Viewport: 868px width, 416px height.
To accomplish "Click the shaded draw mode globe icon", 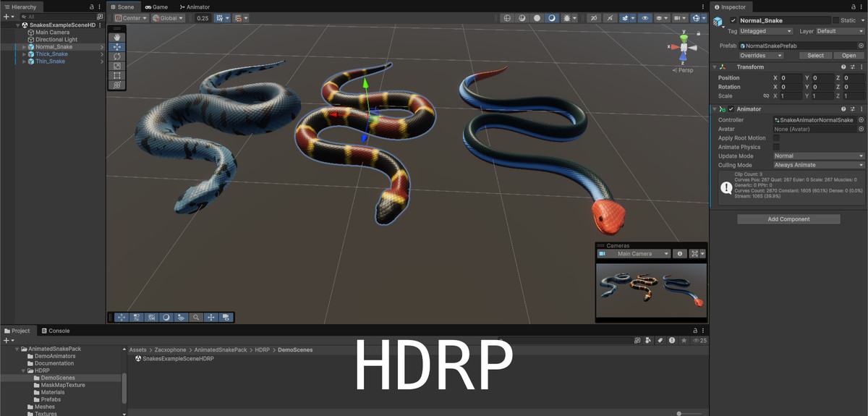I will pos(507,18).
